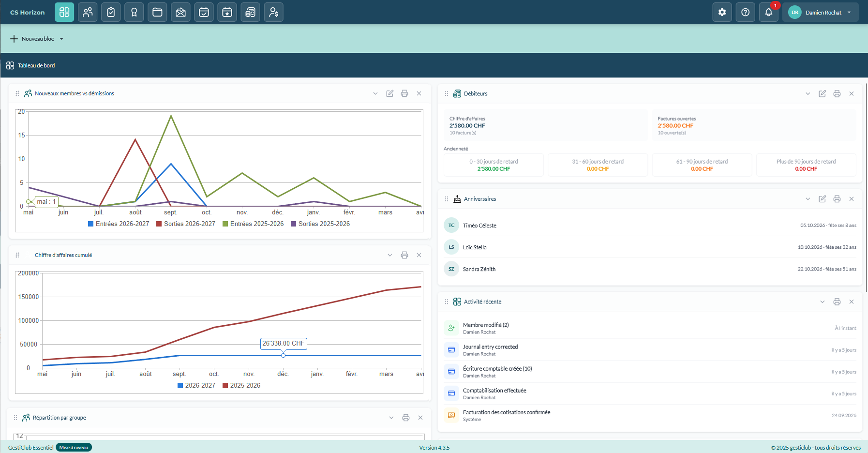The width and height of the screenshot is (868, 453).
Task: Open the mail envelope icon in navigation
Action: [x=180, y=12]
